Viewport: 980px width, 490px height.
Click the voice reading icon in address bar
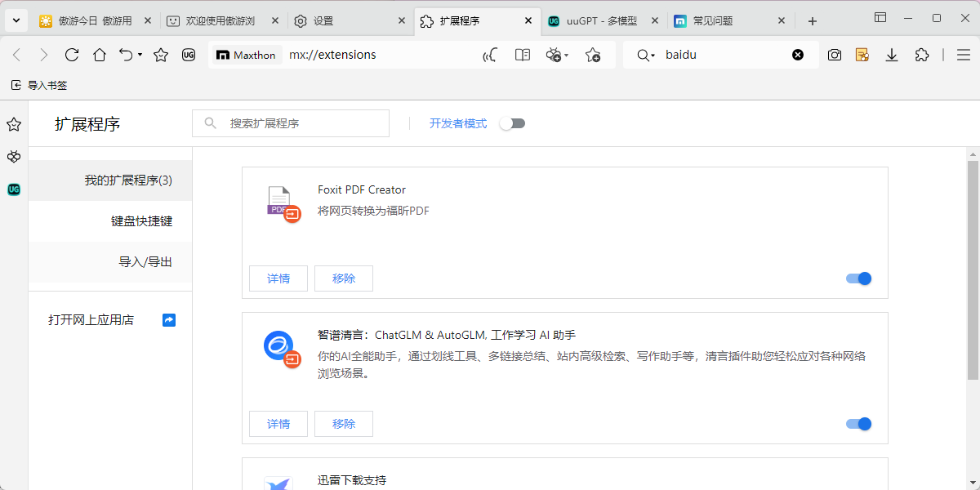click(x=488, y=55)
